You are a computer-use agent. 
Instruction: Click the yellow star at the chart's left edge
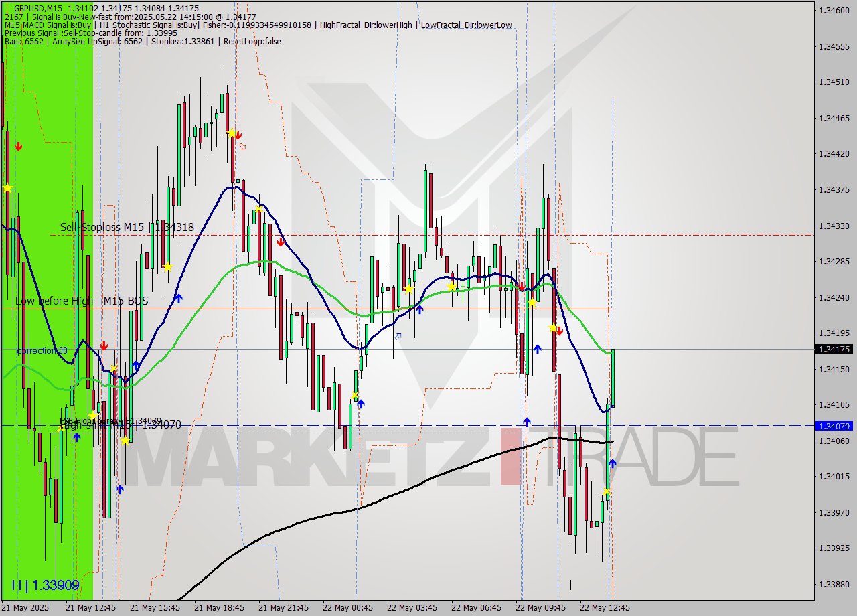[7, 188]
